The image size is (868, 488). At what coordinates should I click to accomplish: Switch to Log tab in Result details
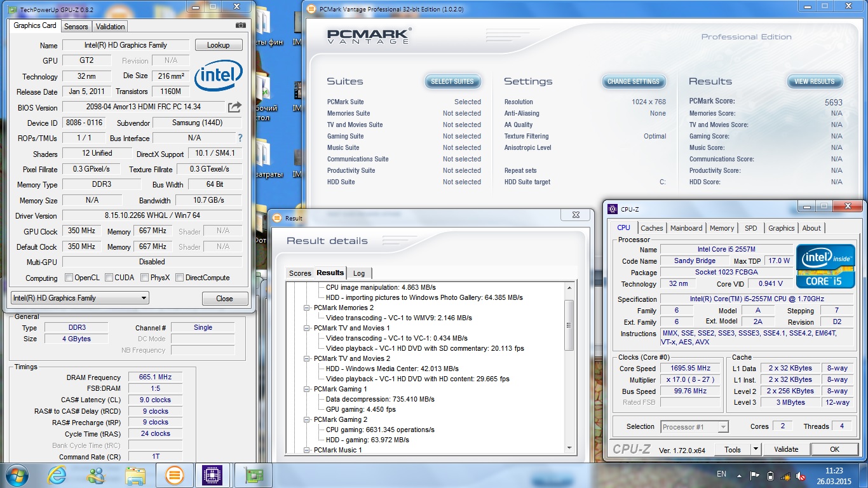[x=359, y=273]
